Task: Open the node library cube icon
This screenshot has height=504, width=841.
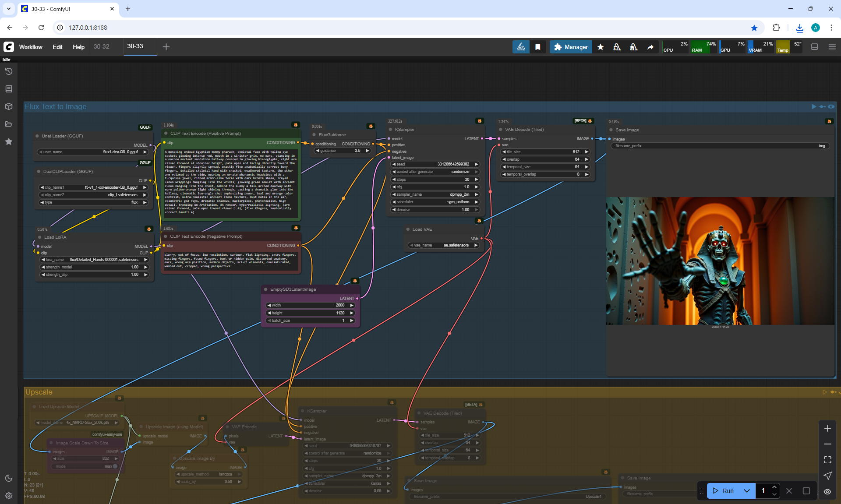Action: pyautogui.click(x=9, y=106)
